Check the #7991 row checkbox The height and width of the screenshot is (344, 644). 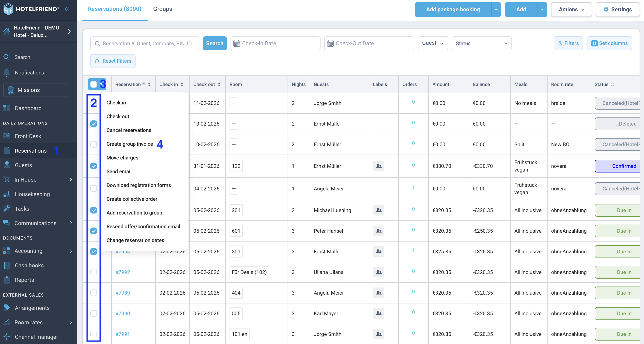click(93, 334)
